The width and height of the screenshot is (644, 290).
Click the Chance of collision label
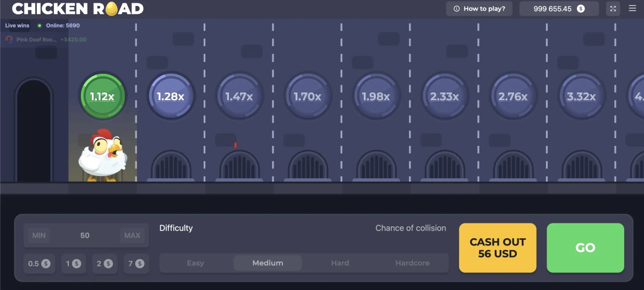tap(411, 228)
